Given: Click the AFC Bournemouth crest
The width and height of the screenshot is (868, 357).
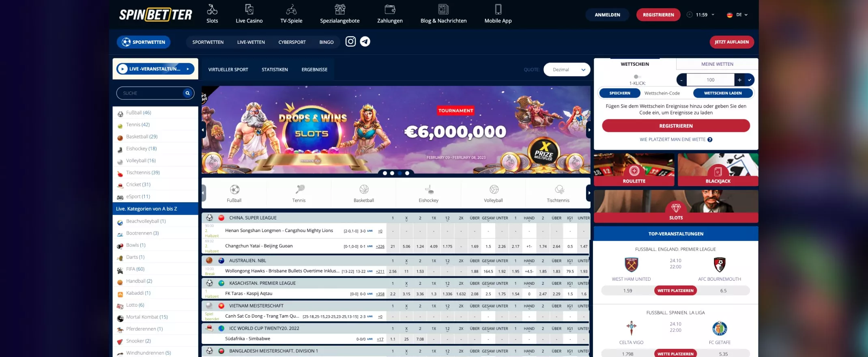Looking at the screenshot, I should coord(720,265).
